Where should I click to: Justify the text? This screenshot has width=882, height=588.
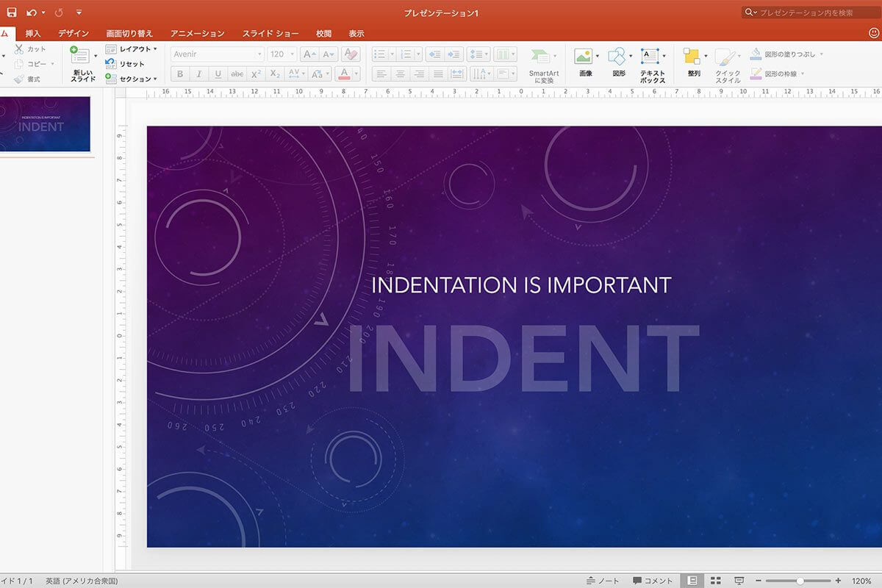tap(438, 73)
